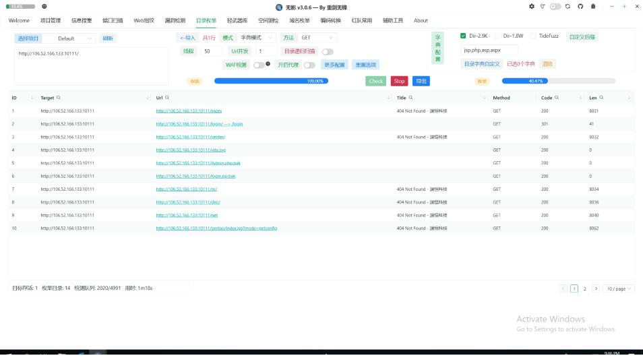Screen dimensions: 643x364
Task: Open the Url column search icon
Action: 167,98
